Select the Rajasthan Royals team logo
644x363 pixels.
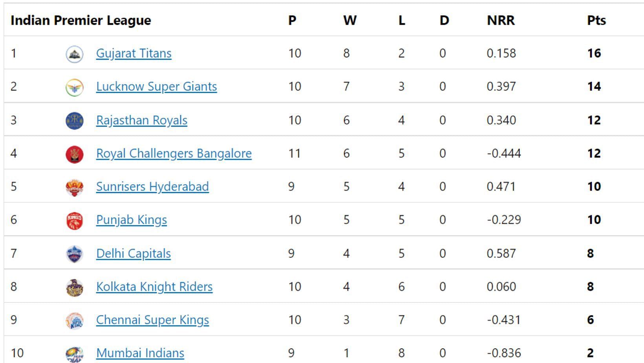[x=74, y=121]
